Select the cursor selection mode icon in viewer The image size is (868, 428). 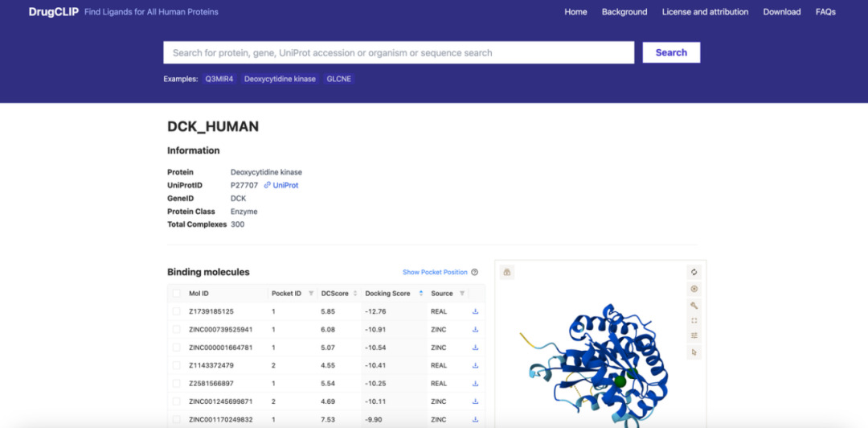click(x=694, y=352)
